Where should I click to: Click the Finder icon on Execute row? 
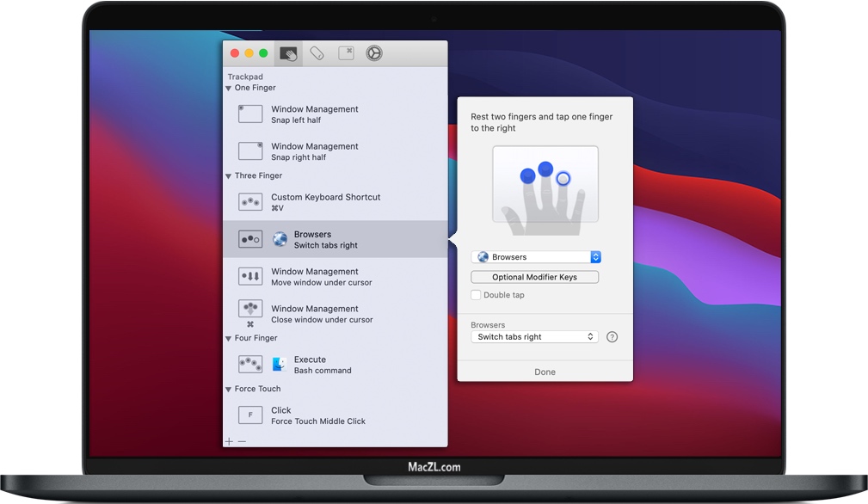tap(280, 365)
